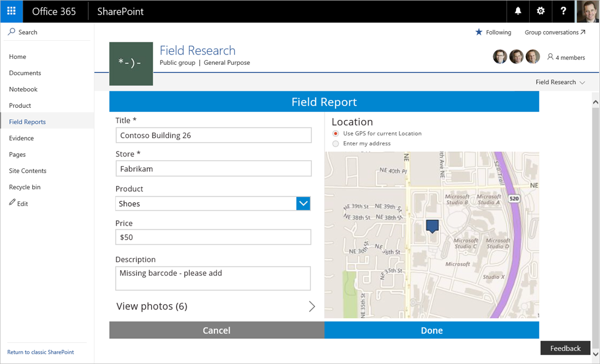Viewport: 600px width, 364px height.
Task: Click the Title field containing Contoso Building 26
Action: [x=213, y=135]
